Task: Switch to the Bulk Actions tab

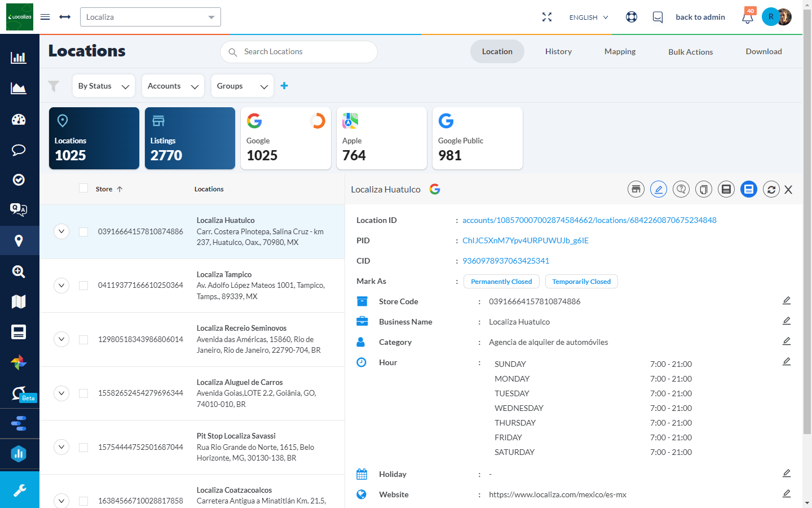Action: 691,52
